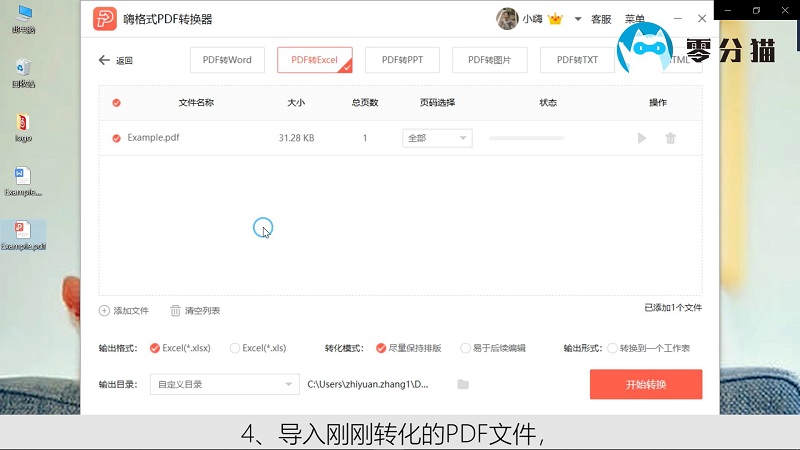Viewport: 800px width, 450px height.
Task: Click the 嗨格式PDF转换器 app logo
Action: coord(105,19)
